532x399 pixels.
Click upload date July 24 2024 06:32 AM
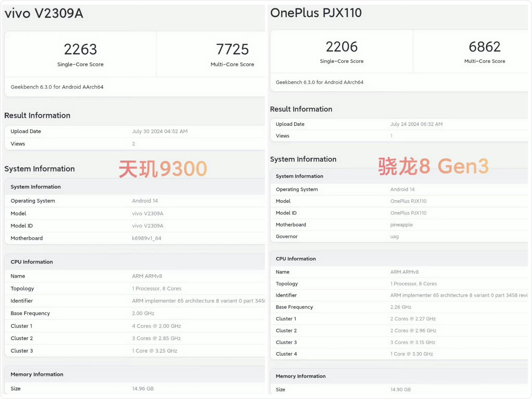coord(416,124)
